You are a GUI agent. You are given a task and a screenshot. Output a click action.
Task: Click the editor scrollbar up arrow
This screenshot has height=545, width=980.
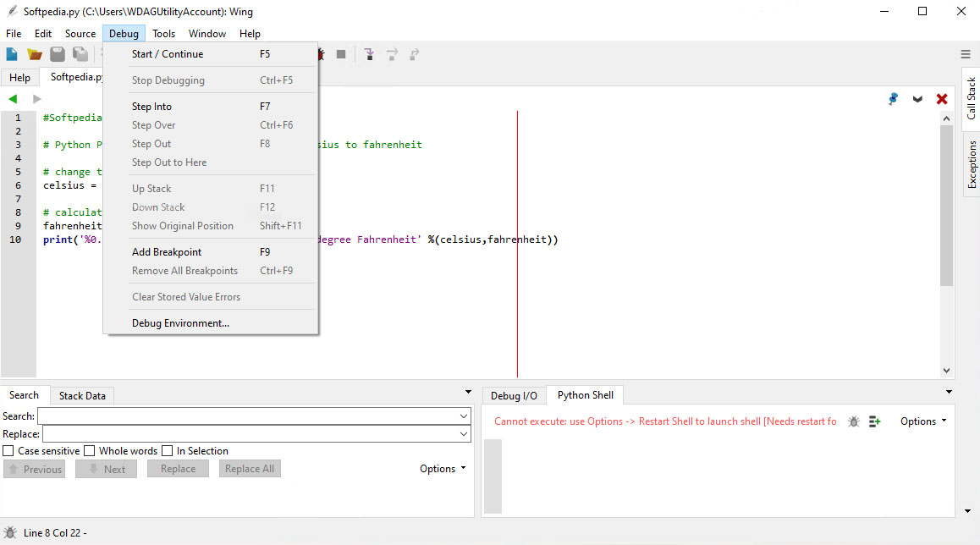[x=946, y=118]
